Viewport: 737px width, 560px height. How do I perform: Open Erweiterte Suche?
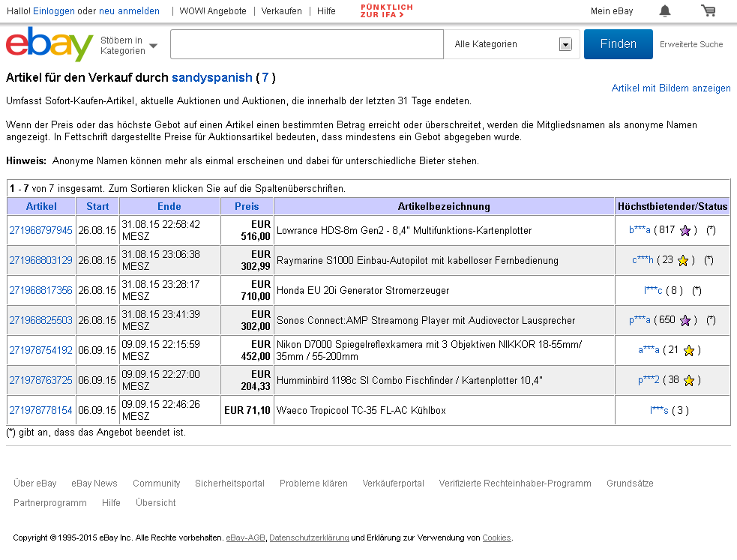coord(691,44)
